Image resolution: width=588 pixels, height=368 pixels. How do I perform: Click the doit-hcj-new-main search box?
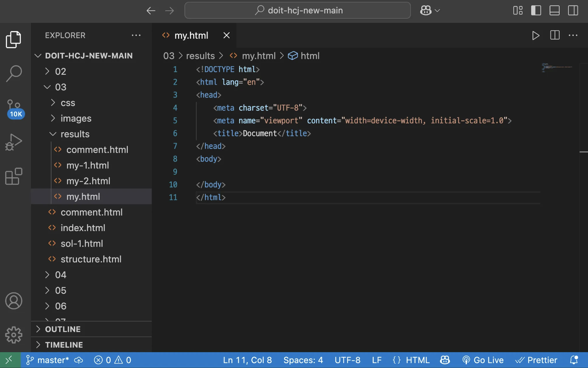click(x=297, y=10)
